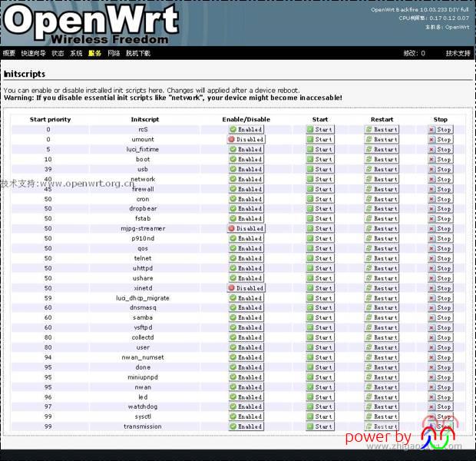
Task: Open the 概要 overview menu
Action: tap(8, 54)
